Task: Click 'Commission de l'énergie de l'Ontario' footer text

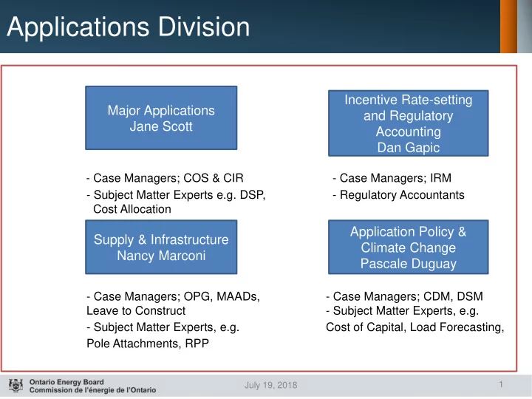Action: [x=92, y=390]
